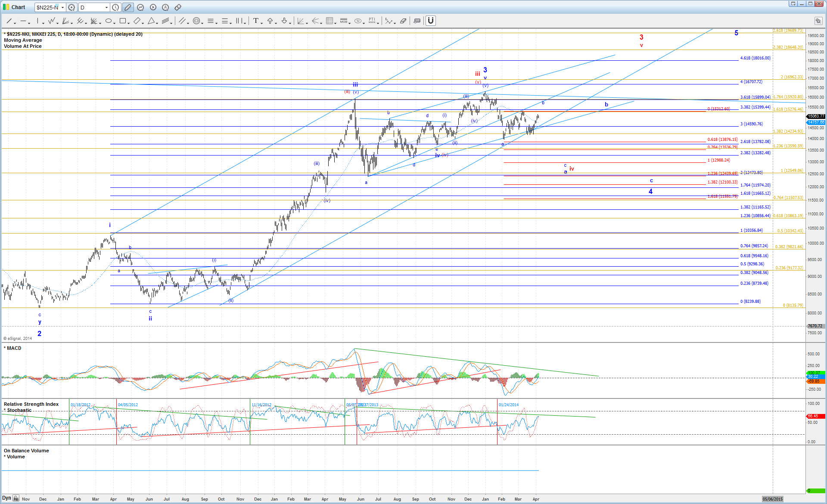The image size is (827, 504).
Task: Select the zigzag wave line tool
Action: [52, 21]
